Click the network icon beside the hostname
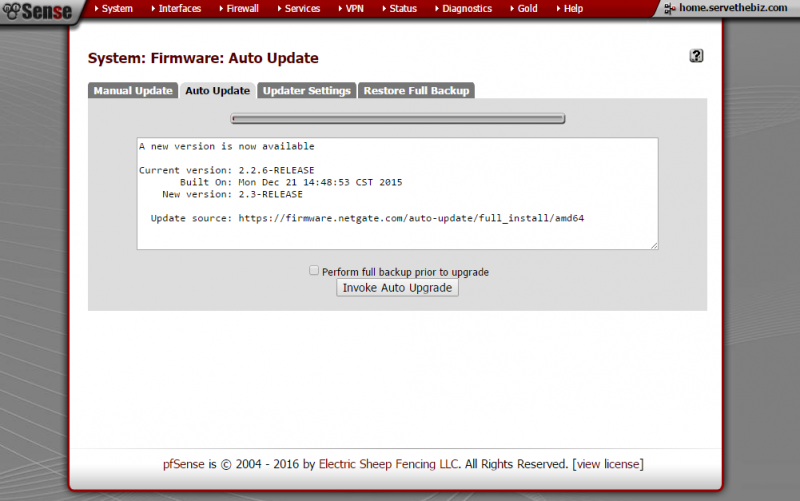Viewport: 800px width, 501px height. coord(669,8)
